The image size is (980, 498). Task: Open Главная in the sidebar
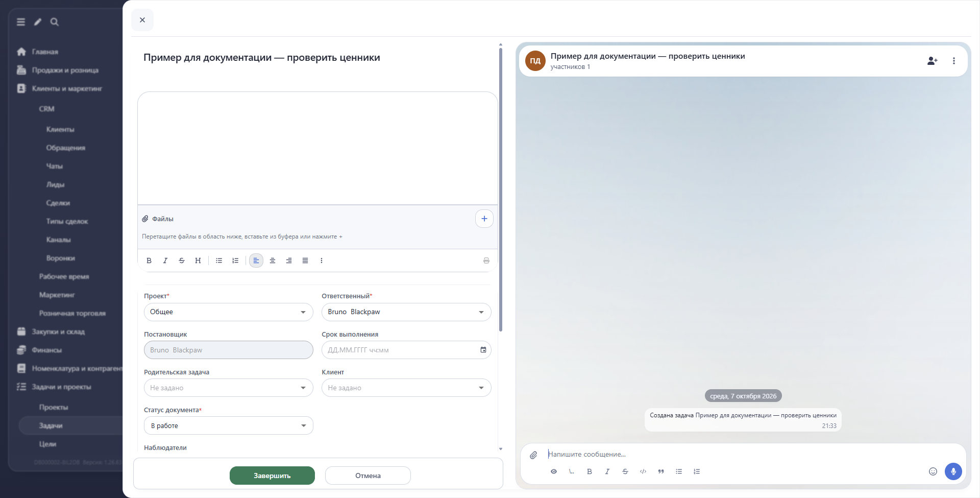pos(45,52)
